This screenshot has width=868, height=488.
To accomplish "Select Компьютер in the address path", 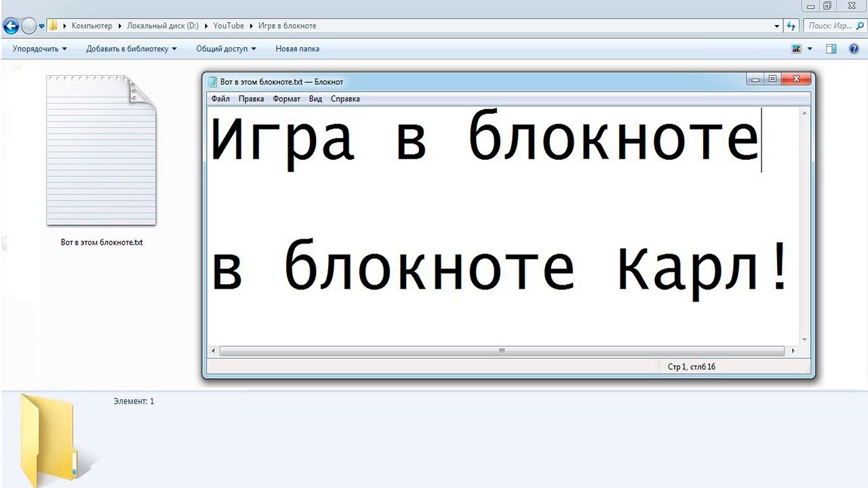I will click(x=92, y=26).
